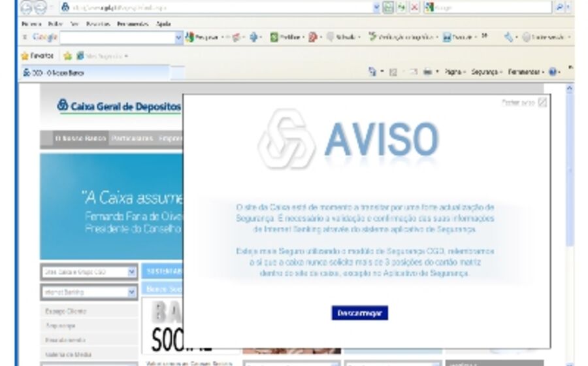Select the CGD - O Nosso Banco tab
Viewport: 588px width, 366px height.
tap(95, 73)
